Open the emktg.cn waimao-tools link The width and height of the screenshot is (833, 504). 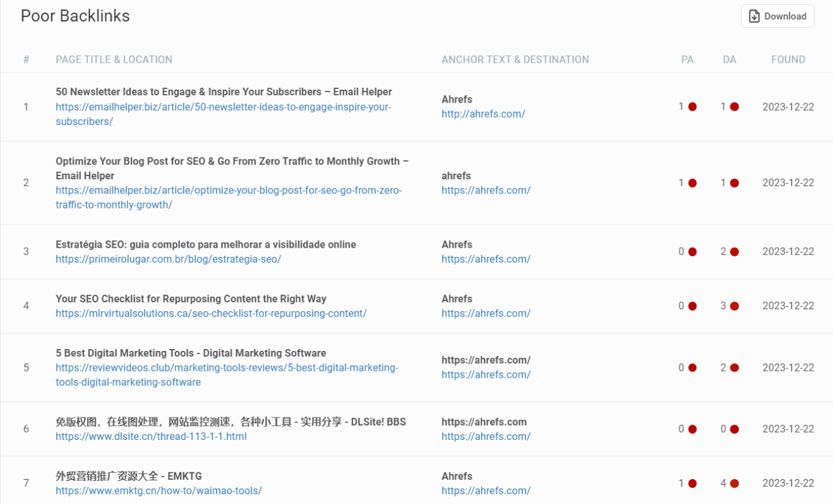(159, 491)
